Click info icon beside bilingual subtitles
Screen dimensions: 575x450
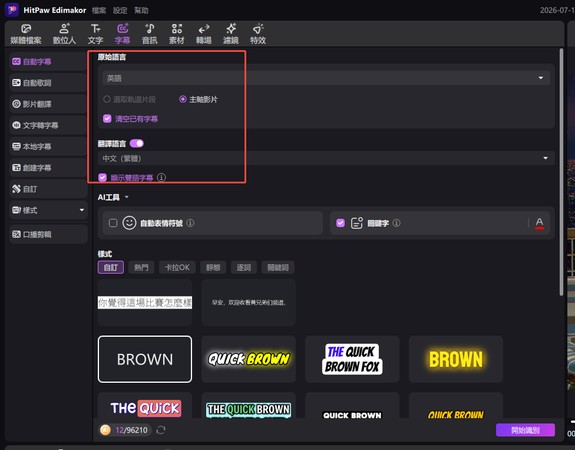pos(161,178)
